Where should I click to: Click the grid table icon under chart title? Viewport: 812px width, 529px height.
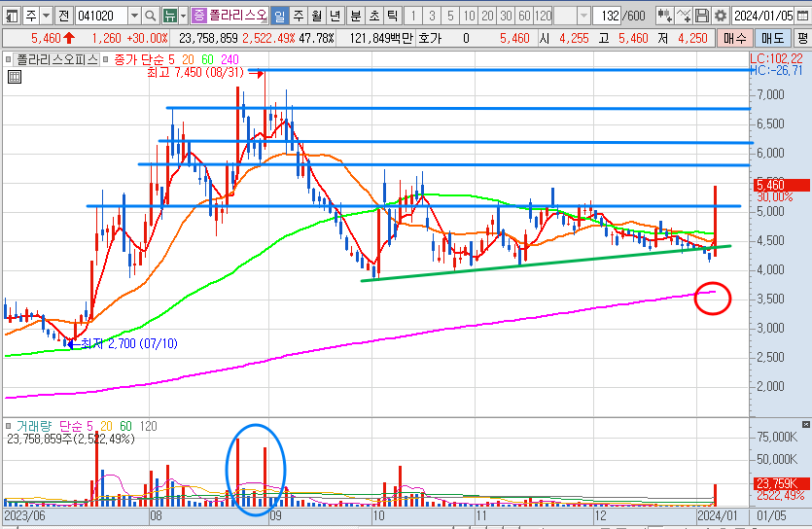click(15, 78)
